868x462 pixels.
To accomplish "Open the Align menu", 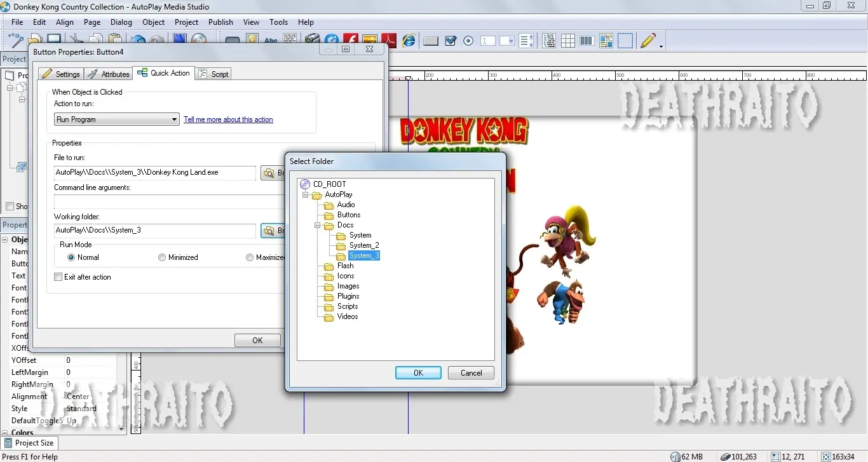I will [65, 22].
